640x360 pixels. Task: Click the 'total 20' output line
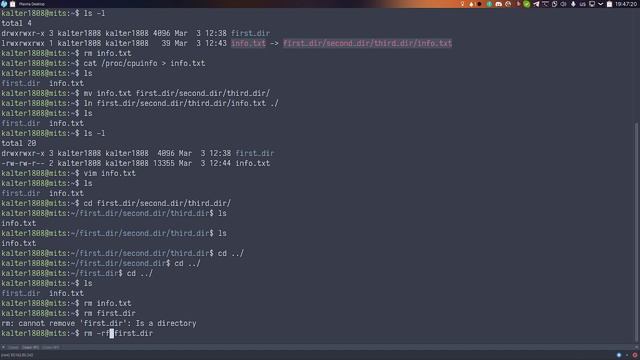pos(19,143)
